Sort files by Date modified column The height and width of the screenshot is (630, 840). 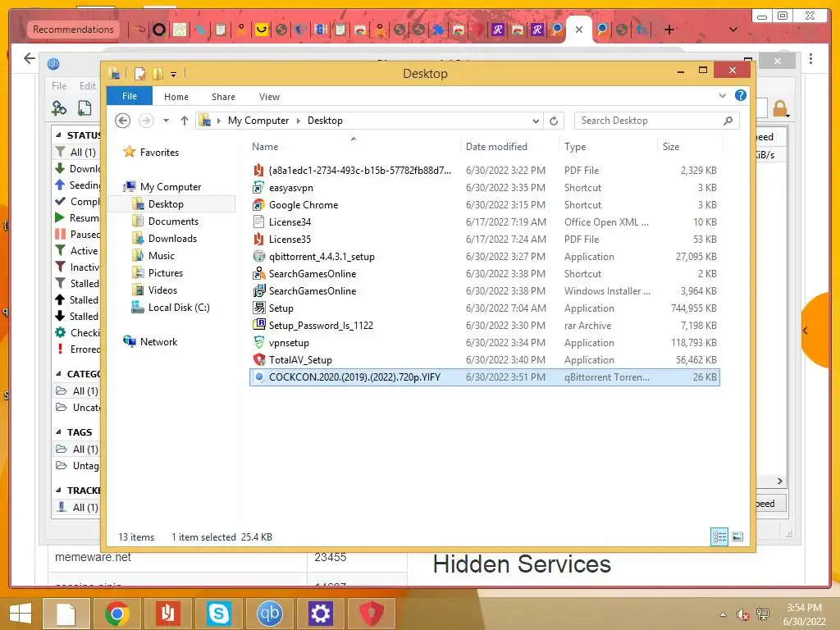509,146
